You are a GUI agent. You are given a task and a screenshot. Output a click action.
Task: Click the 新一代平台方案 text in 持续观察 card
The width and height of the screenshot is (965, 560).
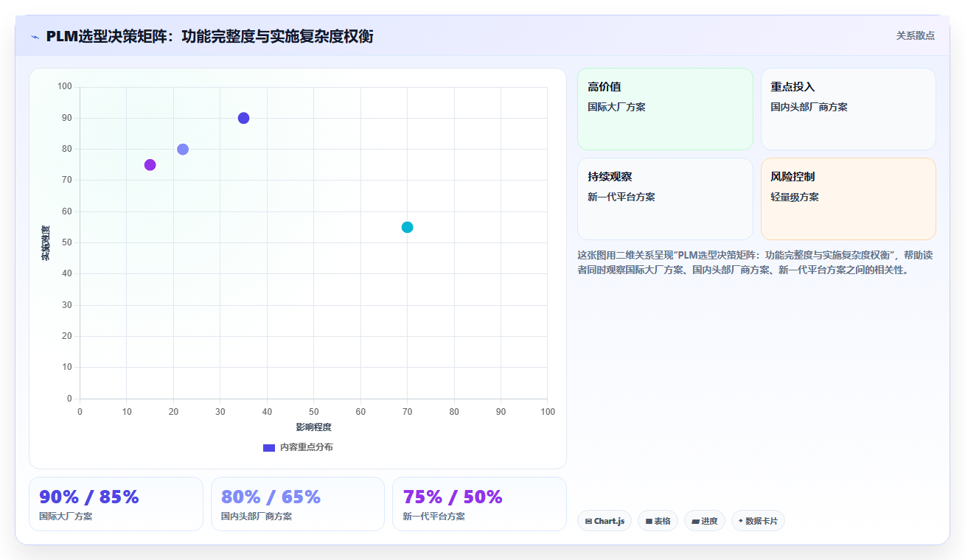coord(621,197)
